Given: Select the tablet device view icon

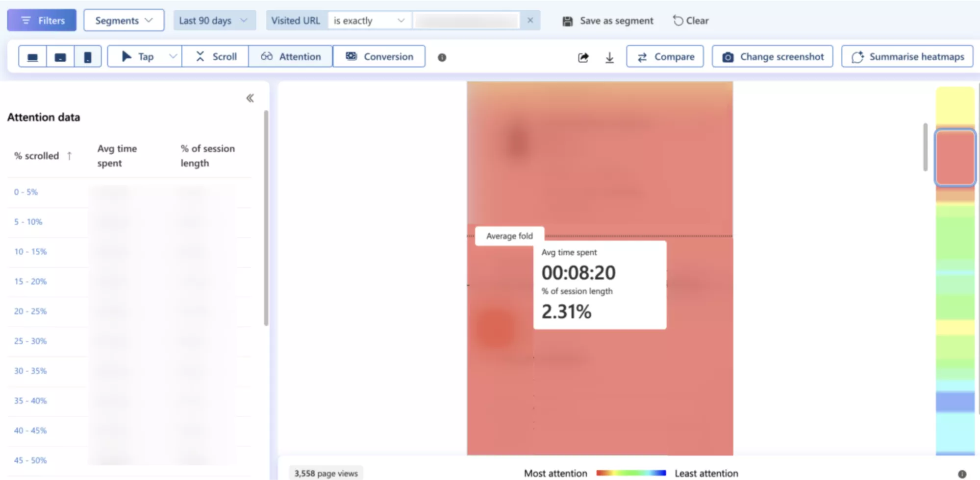Looking at the screenshot, I should [x=60, y=57].
